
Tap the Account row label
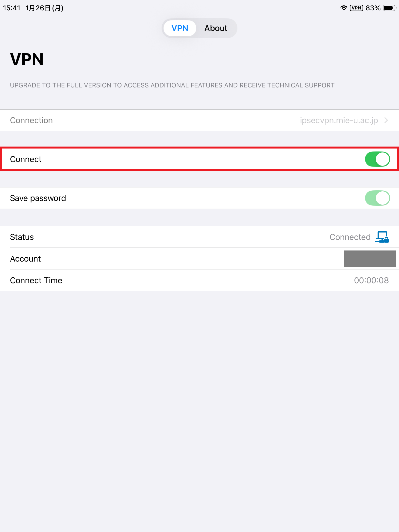tap(25, 259)
